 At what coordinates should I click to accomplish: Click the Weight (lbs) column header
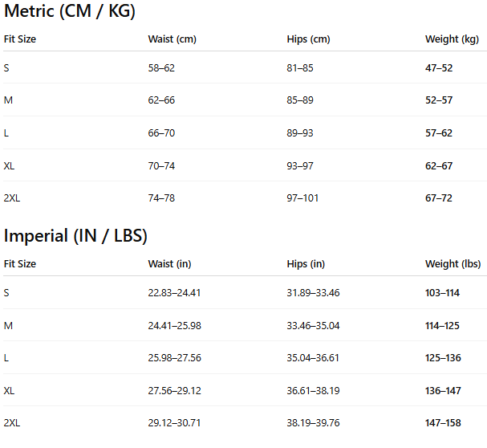click(453, 263)
